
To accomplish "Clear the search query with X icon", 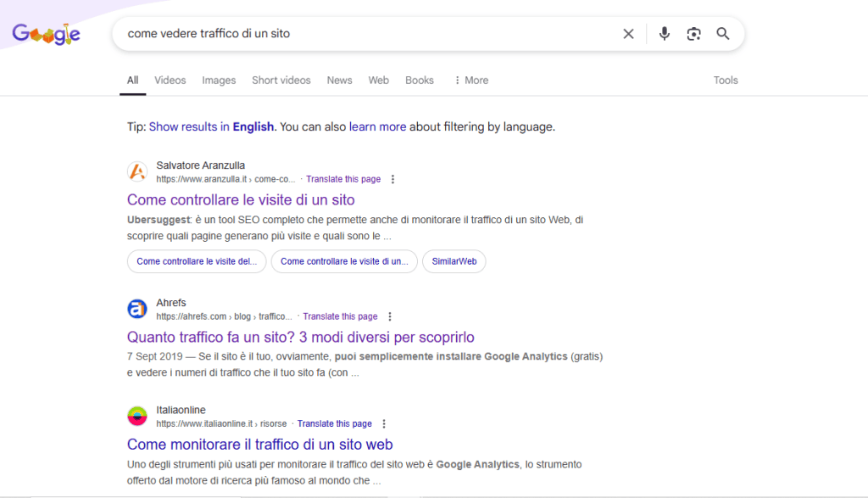I will 628,34.
